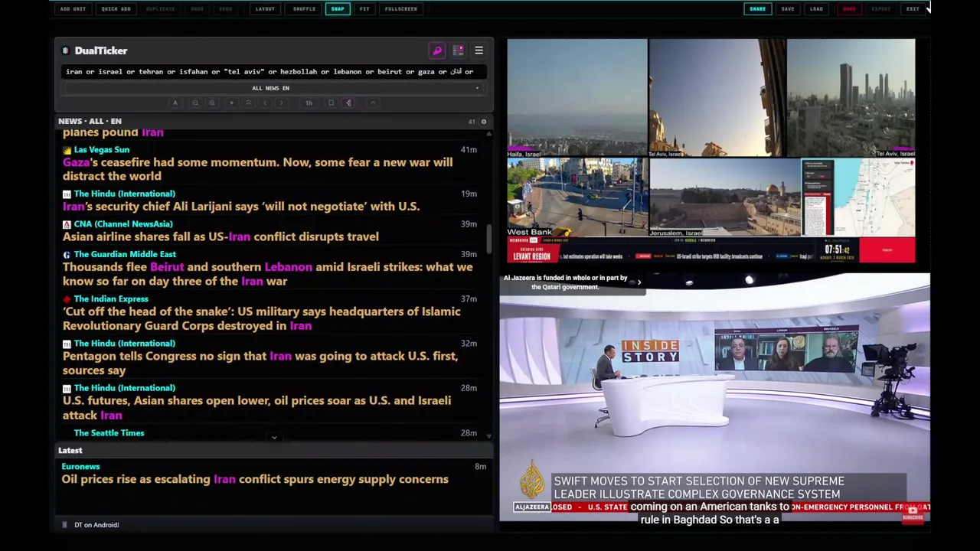Click the CNA Channel NewsAsia source icon
Viewport: 980px width, 551px height.
[x=67, y=224]
